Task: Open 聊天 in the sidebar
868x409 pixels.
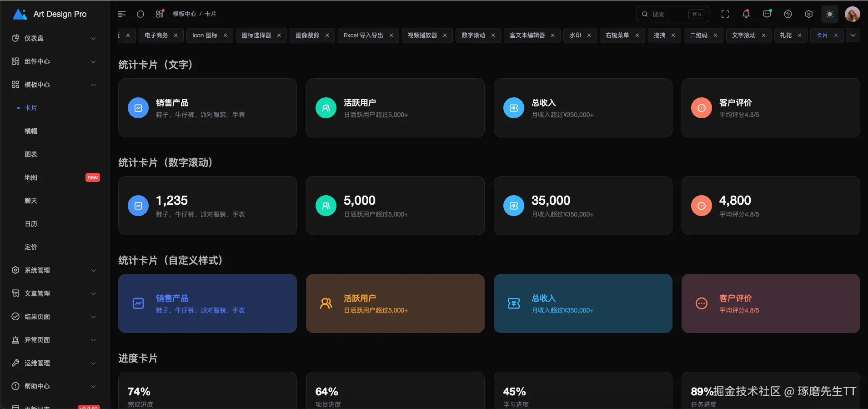Action: (x=55, y=201)
